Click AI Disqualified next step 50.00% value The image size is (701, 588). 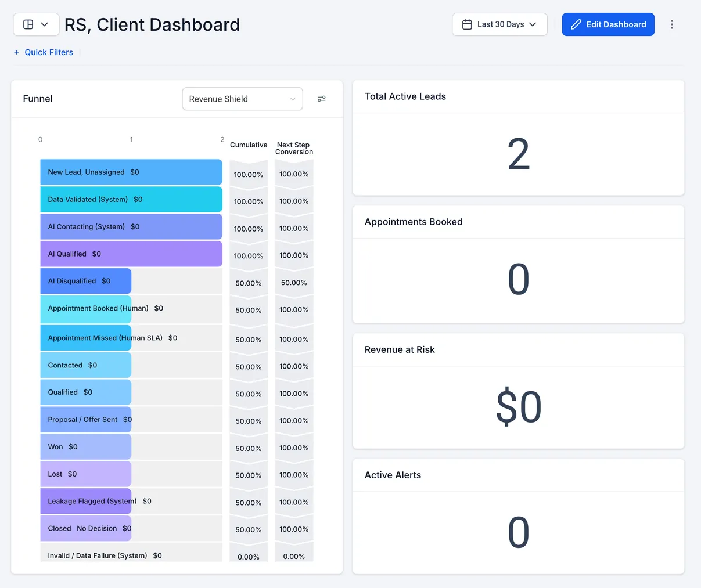click(294, 283)
